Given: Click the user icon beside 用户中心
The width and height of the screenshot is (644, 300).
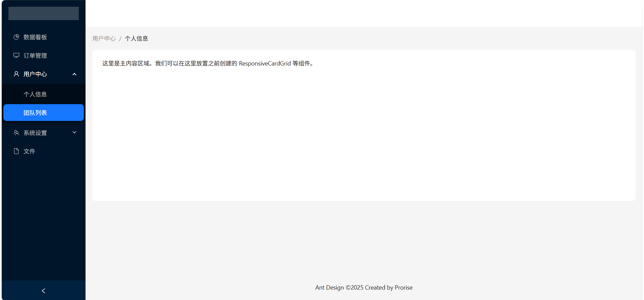Looking at the screenshot, I should click(x=16, y=74).
